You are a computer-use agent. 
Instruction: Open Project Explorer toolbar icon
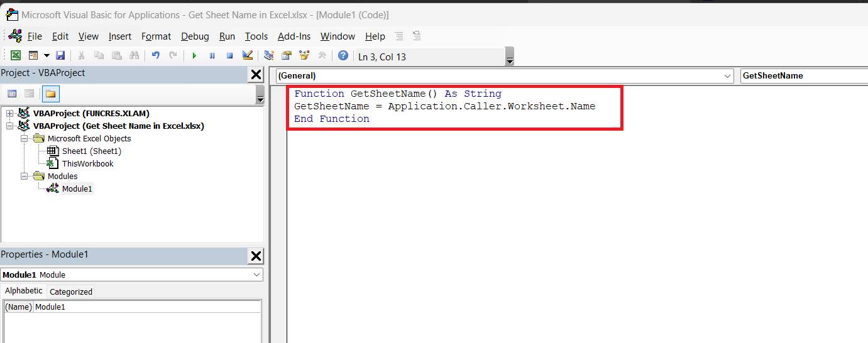pos(269,56)
